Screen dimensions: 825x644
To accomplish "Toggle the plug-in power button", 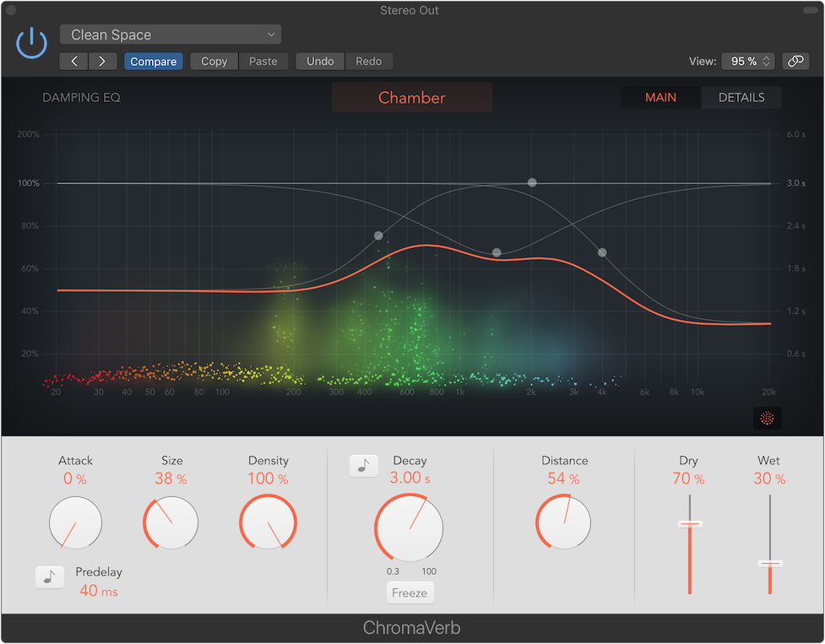I will click(31, 43).
